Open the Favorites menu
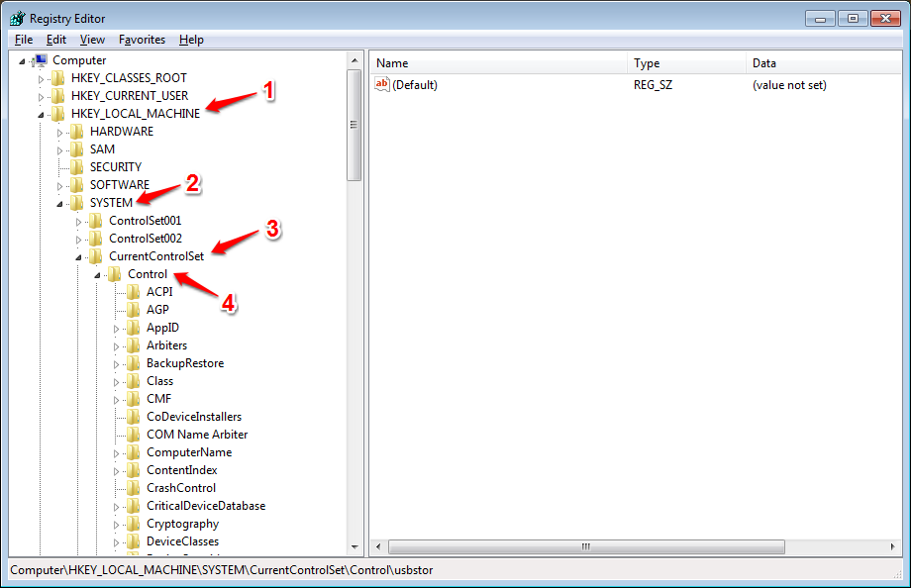 (142, 40)
